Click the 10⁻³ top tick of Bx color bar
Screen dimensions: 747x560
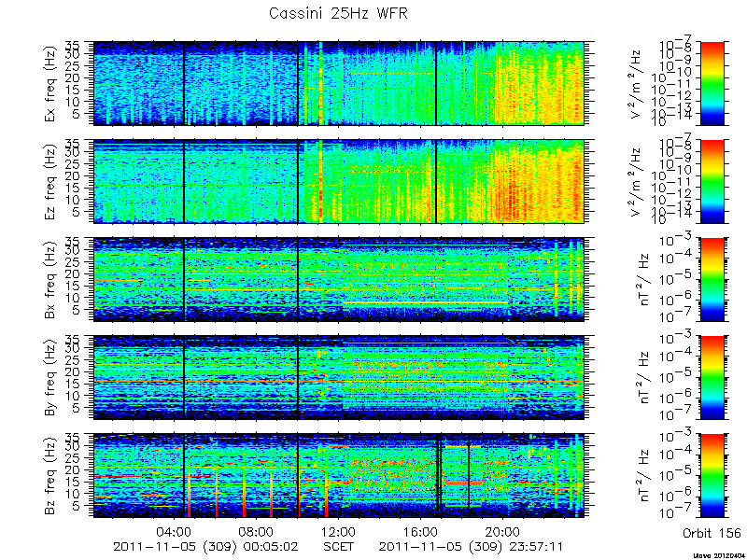coord(677,240)
